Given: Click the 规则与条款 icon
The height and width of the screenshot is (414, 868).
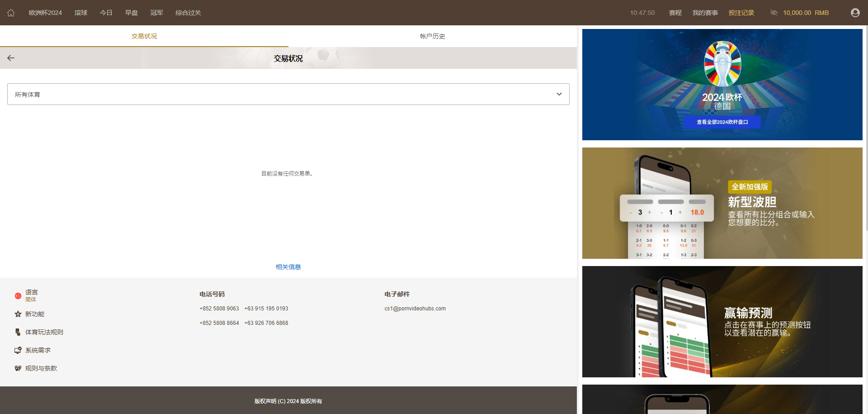Looking at the screenshot, I should (x=18, y=368).
